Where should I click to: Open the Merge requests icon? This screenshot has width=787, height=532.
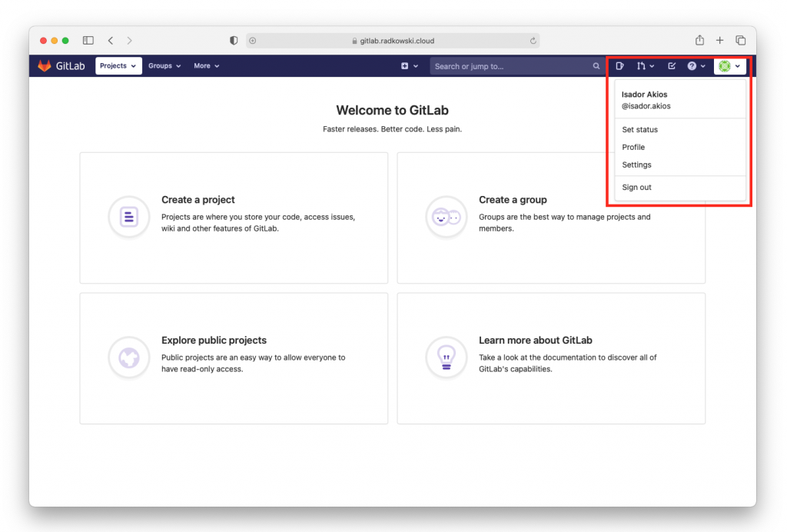tap(641, 66)
